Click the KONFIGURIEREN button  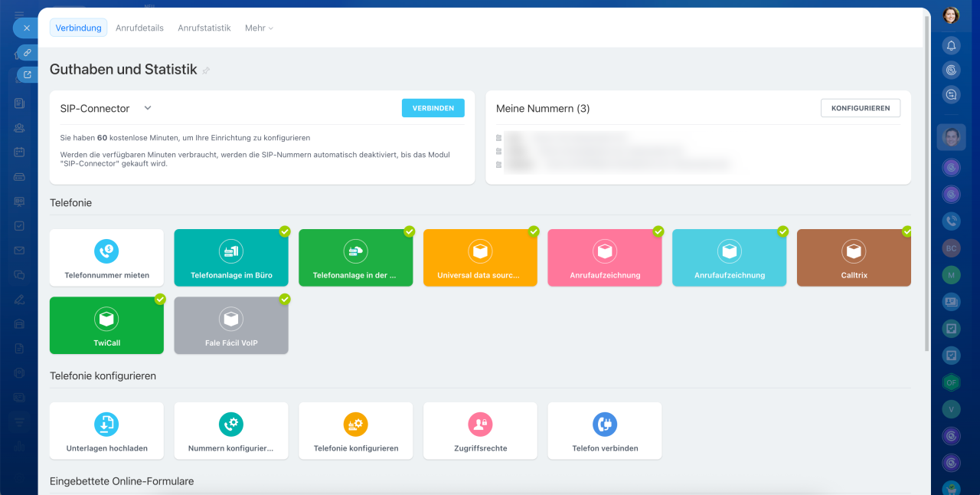[x=860, y=108]
